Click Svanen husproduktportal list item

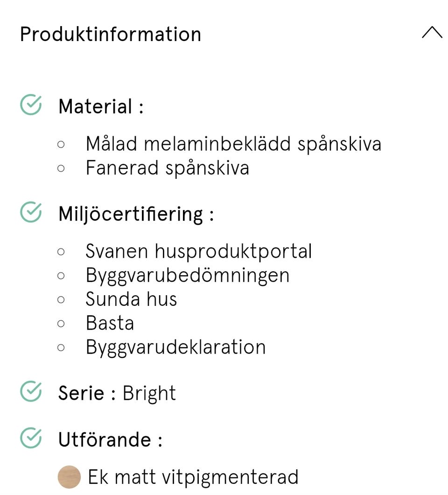point(198,251)
